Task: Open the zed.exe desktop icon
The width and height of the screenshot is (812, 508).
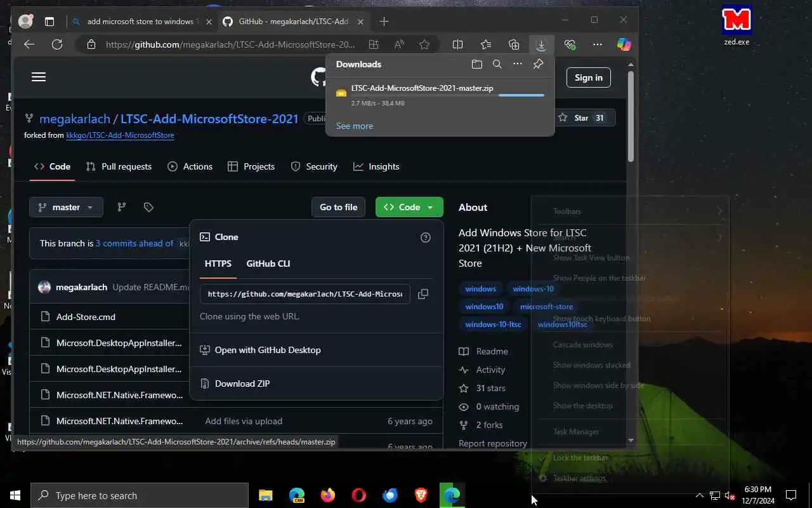Action: 737,27
